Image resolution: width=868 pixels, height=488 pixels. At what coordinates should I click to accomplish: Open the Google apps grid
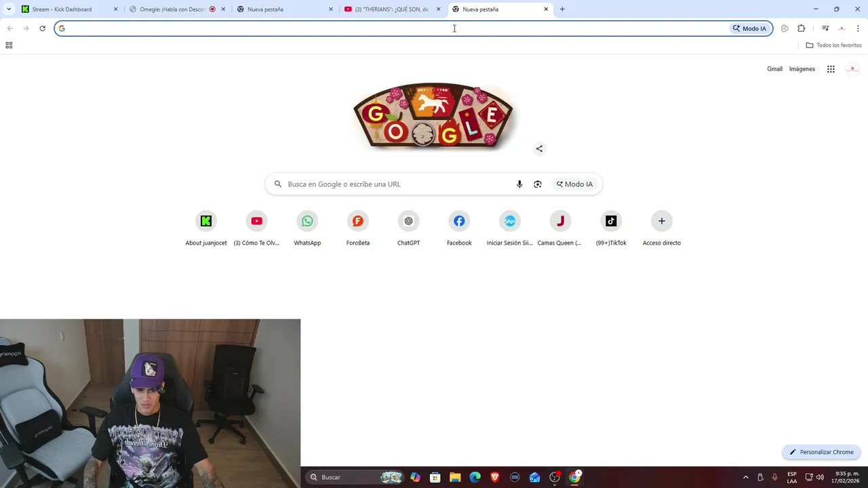click(x=831, y=69)
